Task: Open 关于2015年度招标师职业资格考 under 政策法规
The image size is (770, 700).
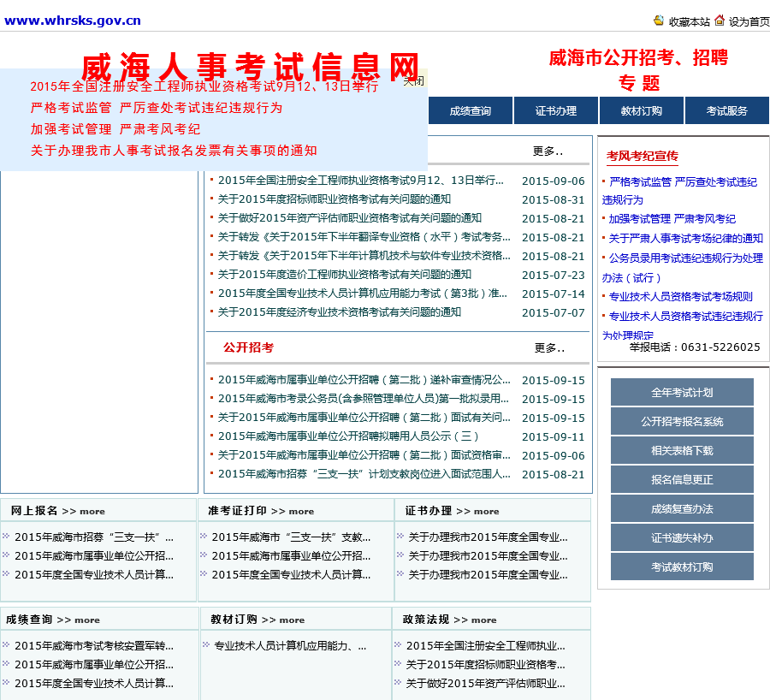Action: (x=486, y=664)
